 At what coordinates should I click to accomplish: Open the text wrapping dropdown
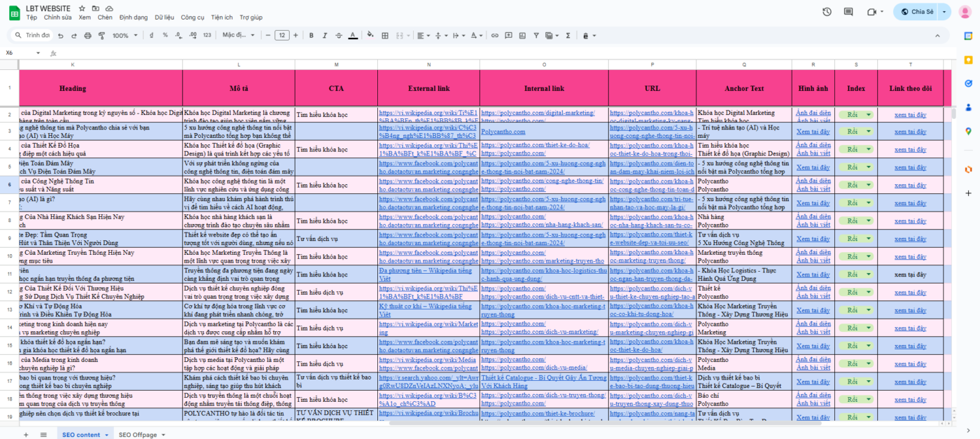click(458, 35)
